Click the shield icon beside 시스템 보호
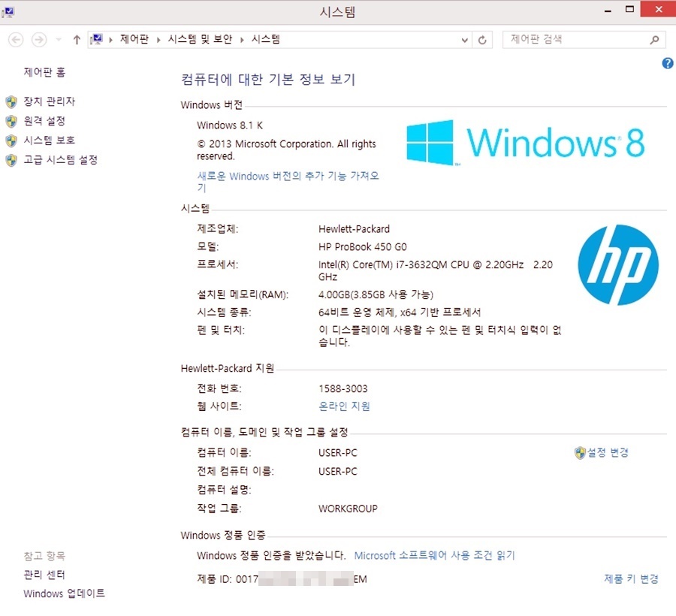This screenshot has height=616, width=676. [11, 140]
